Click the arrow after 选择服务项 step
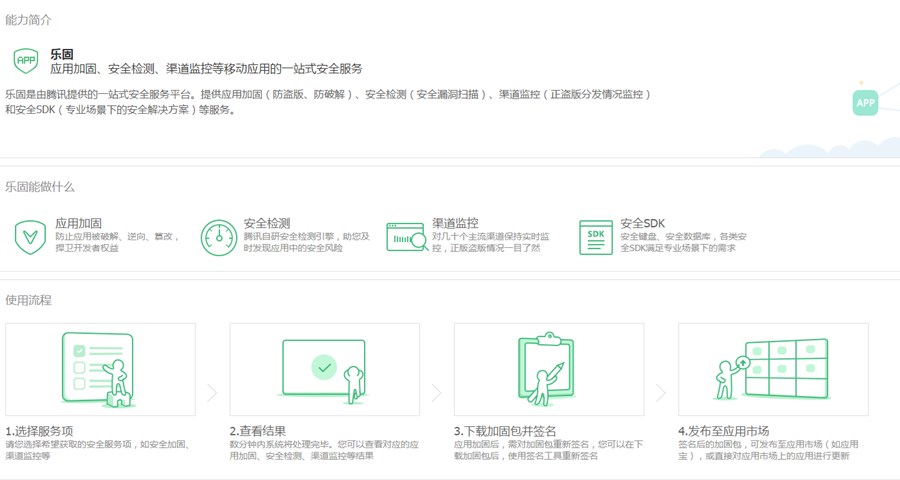 tap(212, 393)
